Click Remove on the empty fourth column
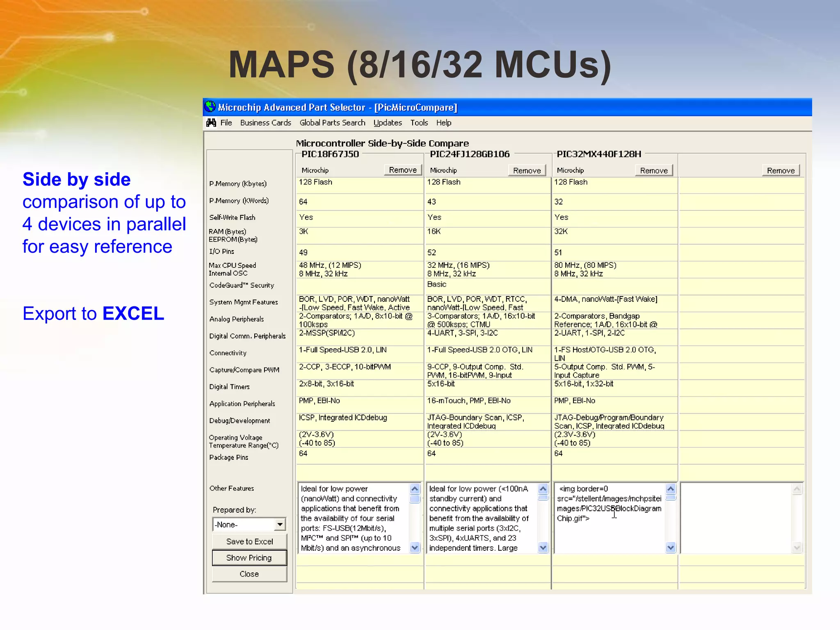 (781, 170)
